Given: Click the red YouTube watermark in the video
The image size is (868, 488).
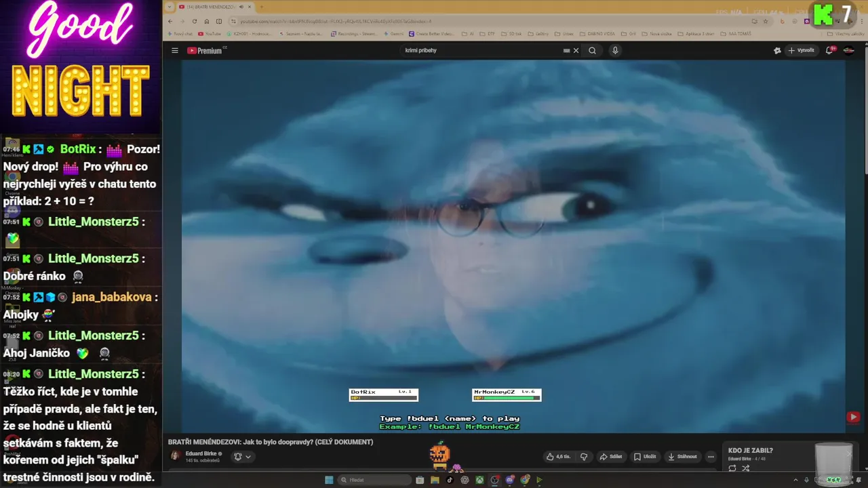Looking at the screenshot, I should tap(853, 418).
